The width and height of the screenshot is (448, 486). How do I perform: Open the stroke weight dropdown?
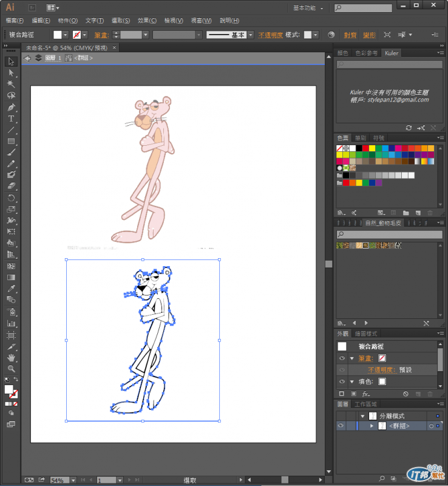(x=146, y=35)
